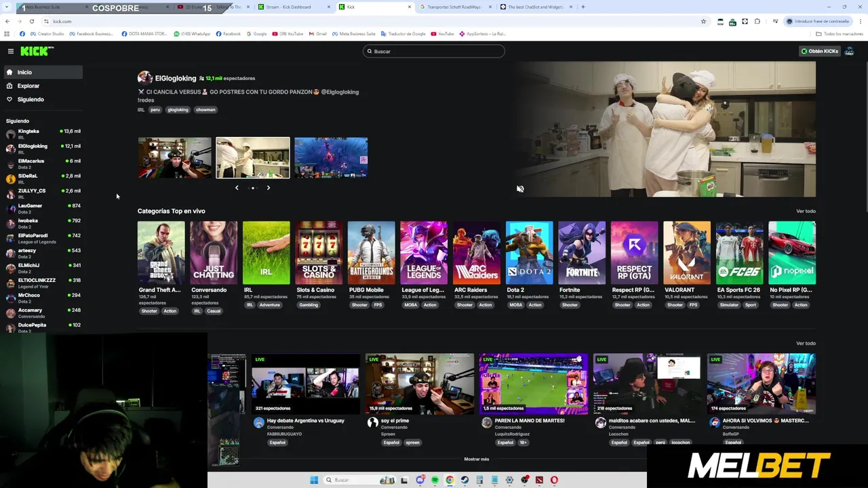
Task: Open LauGamer channel in following list
Action: tap(42, 208)
